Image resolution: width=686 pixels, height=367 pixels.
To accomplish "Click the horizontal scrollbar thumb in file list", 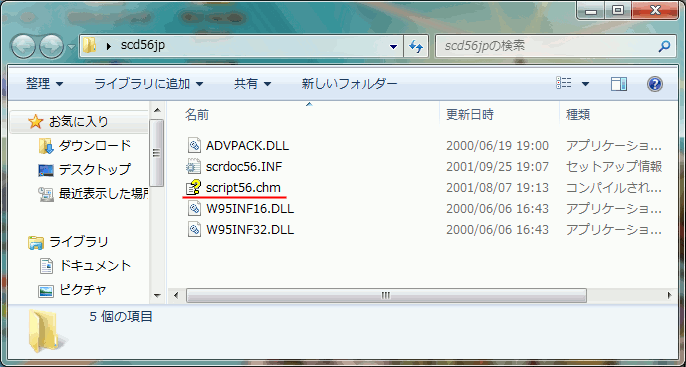I will click(x=386, y=296).
